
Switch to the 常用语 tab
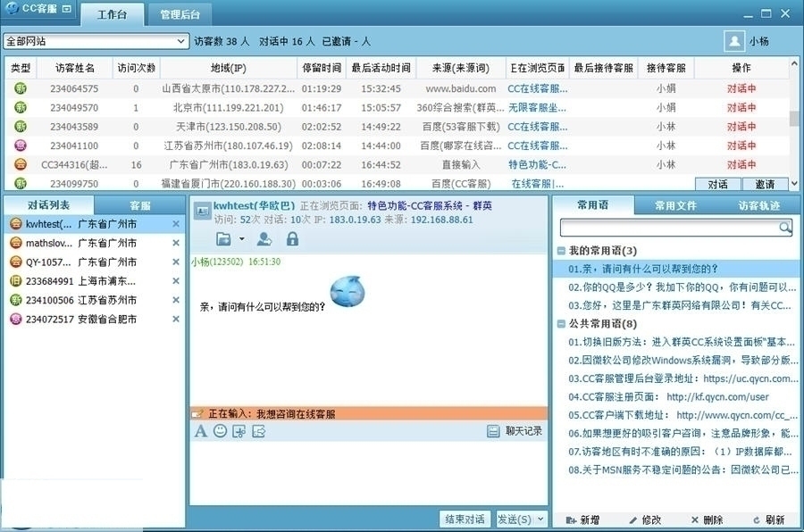click(593, 205)
